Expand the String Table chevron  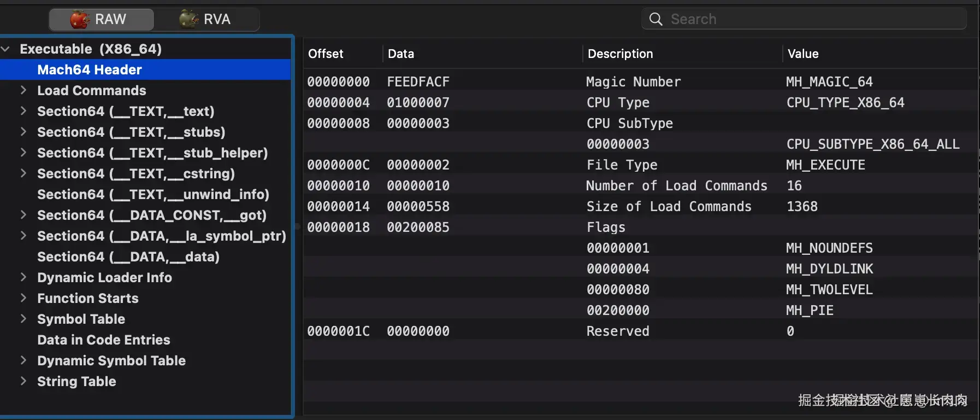tap(23, 381)
